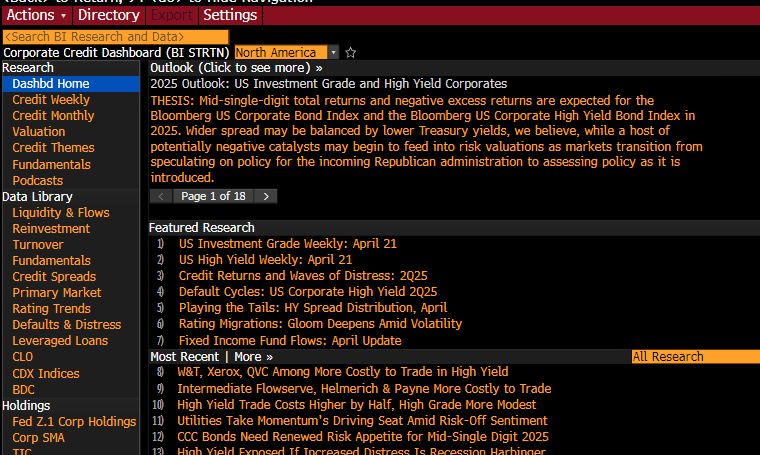Open Liquidity & Flows data
The image size is (760, 455).
(61, 213)
